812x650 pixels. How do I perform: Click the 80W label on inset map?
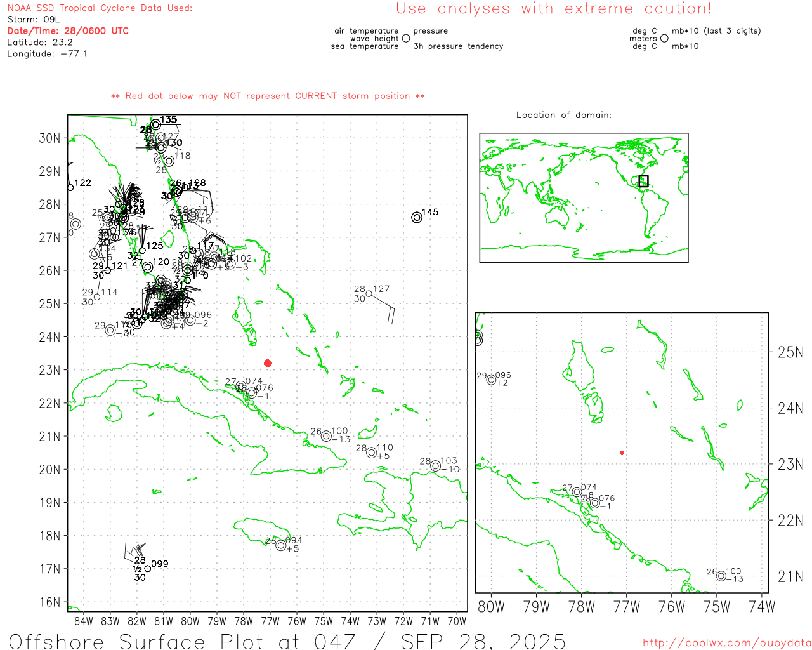click(x=491, y=607)
